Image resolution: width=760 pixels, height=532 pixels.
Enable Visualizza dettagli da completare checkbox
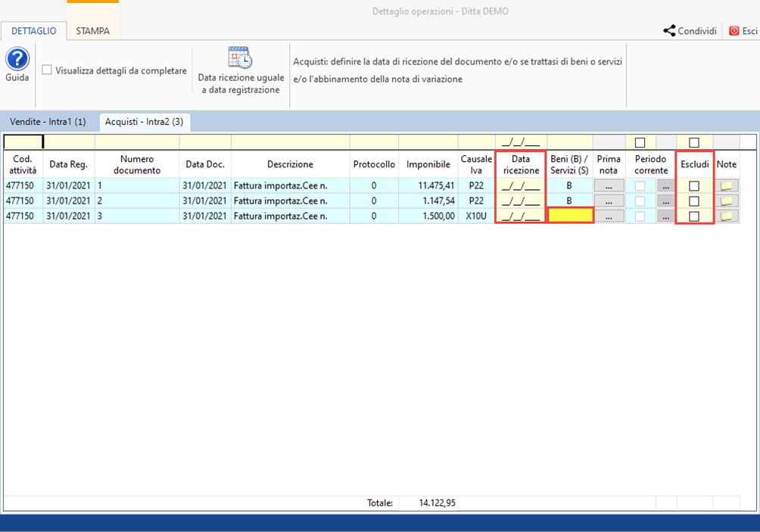point(47,70)
